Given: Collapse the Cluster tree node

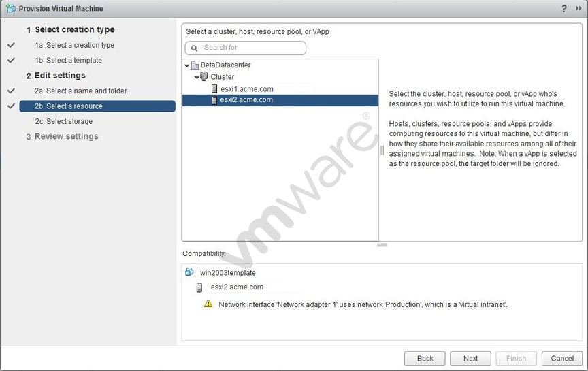Looking at the screenshot, I should click(x=196, y=77).
